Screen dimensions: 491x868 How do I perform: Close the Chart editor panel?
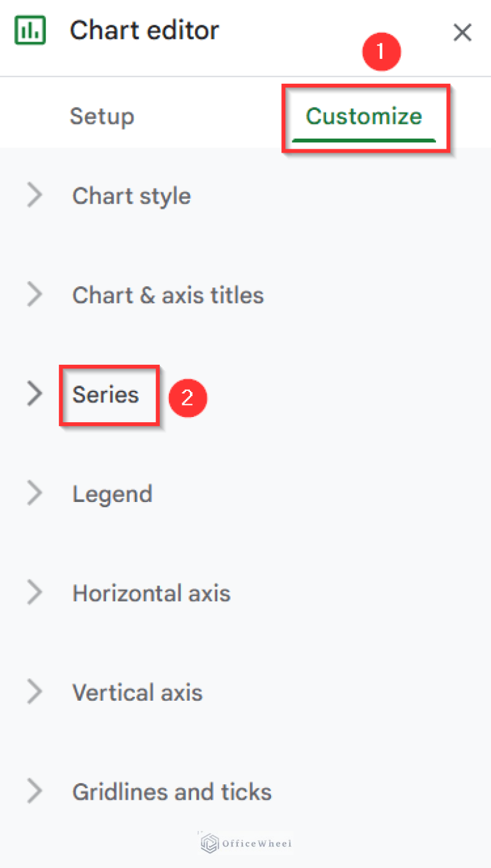click(x=462, y=33)
